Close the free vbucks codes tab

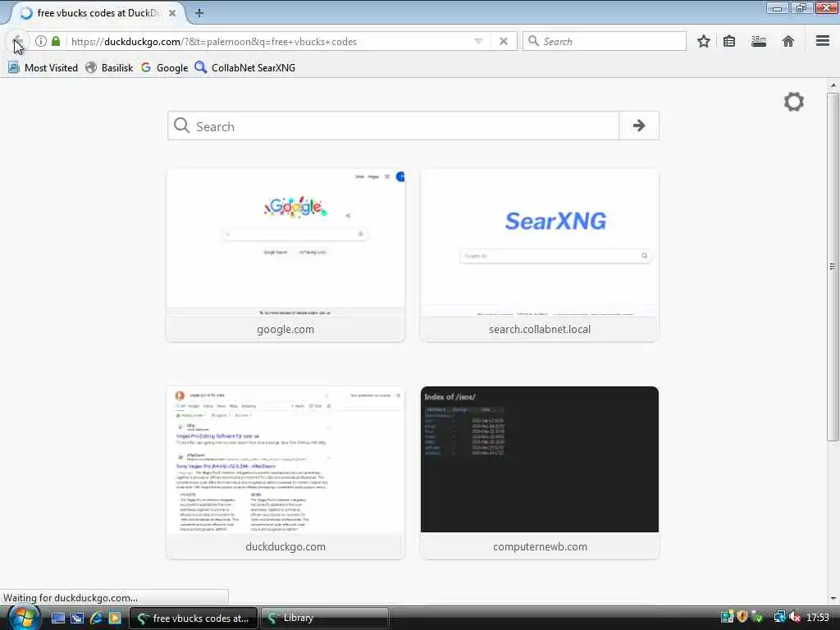(172, 13)
